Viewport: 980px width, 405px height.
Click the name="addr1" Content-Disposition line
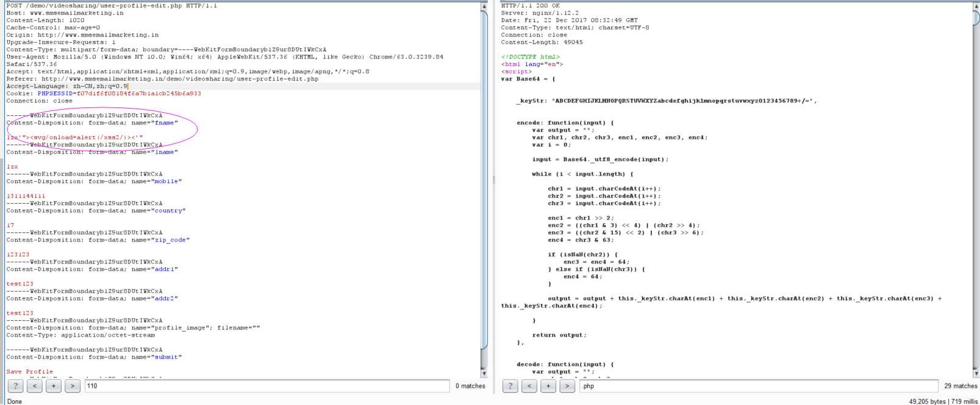[92, 269]
